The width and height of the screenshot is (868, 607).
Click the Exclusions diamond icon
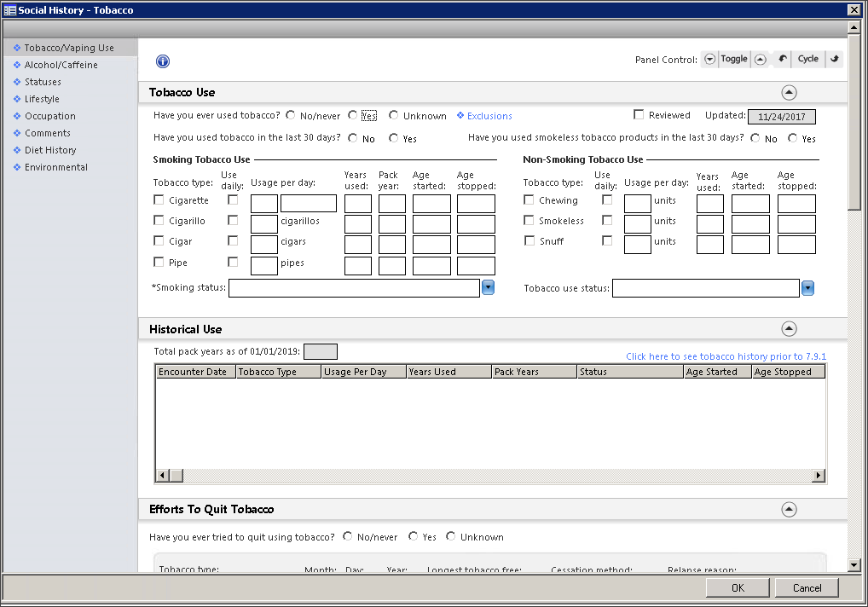[x=460, y=116]
